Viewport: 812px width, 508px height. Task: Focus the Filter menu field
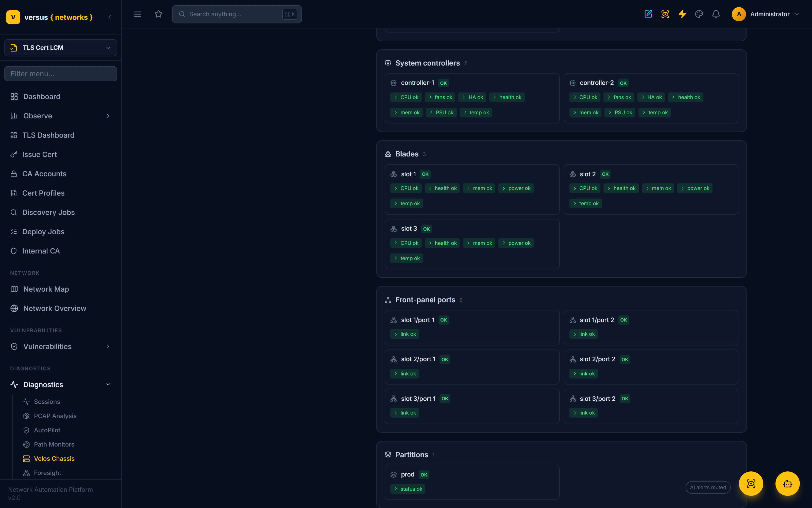coord(61,74)
